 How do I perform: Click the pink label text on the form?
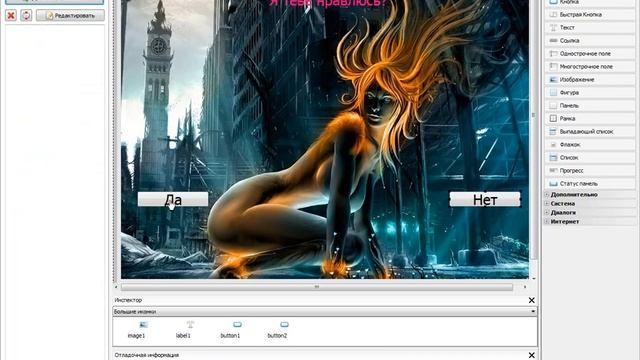tap(327, 4)
